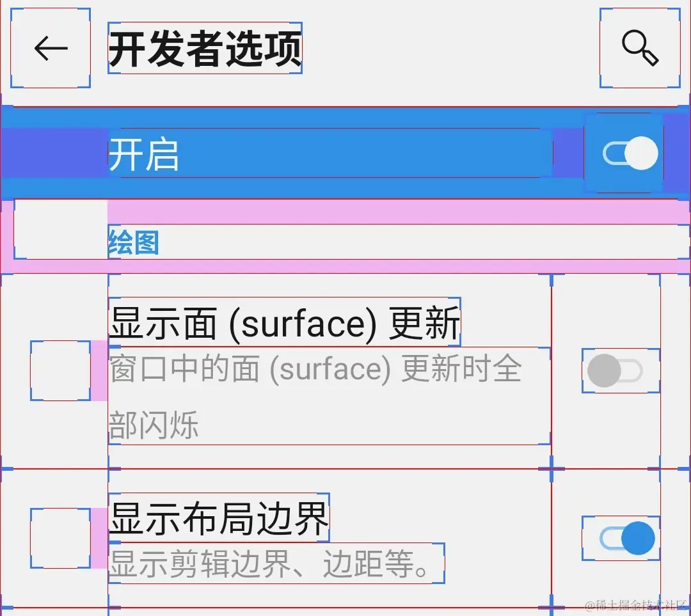This screenshot has width=691, height=616.
Task: Select the 开启 label text
Action: click(144, 154)
